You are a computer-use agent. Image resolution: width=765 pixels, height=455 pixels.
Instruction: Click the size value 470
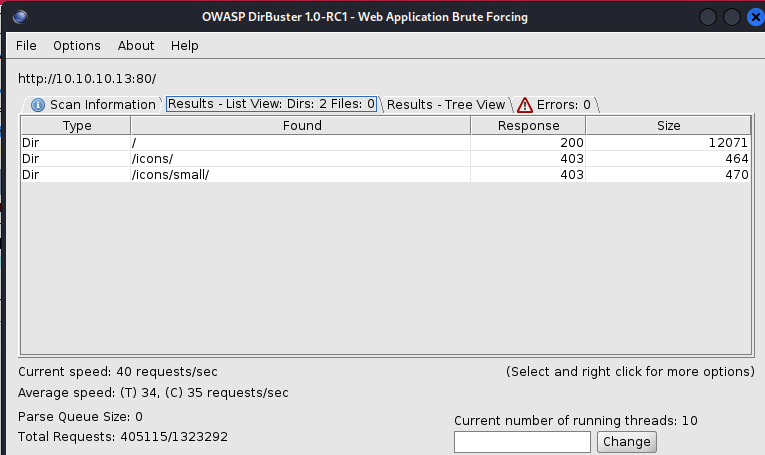coord(668,175)
